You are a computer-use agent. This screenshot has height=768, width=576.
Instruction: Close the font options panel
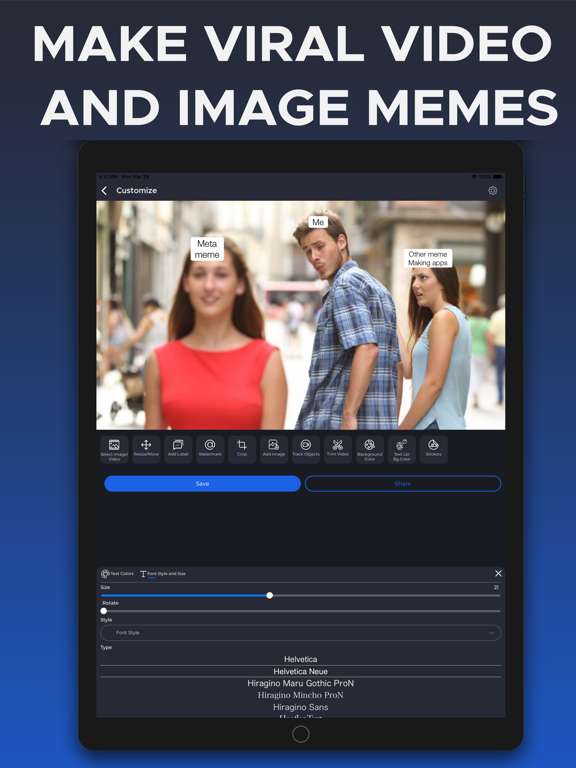pos(498,574)
